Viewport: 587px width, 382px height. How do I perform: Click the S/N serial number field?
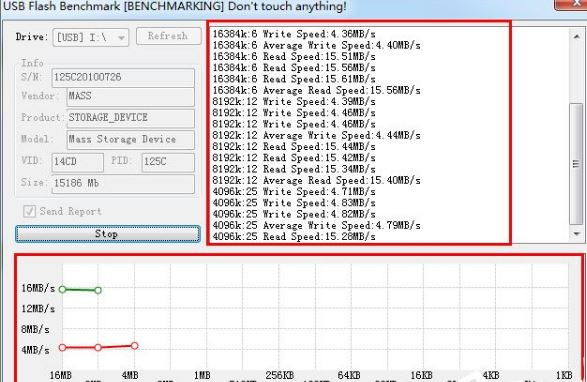[x=123, y=78]
